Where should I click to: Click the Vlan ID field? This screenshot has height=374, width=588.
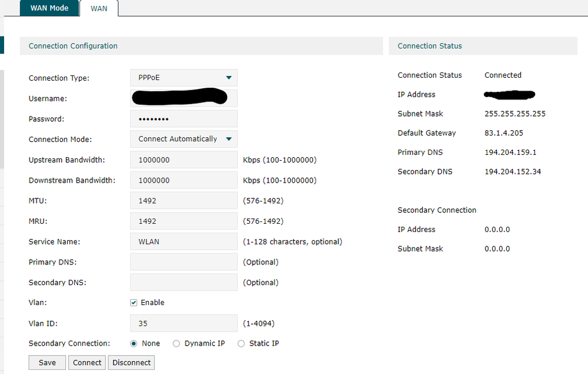(x=184, y=323)
